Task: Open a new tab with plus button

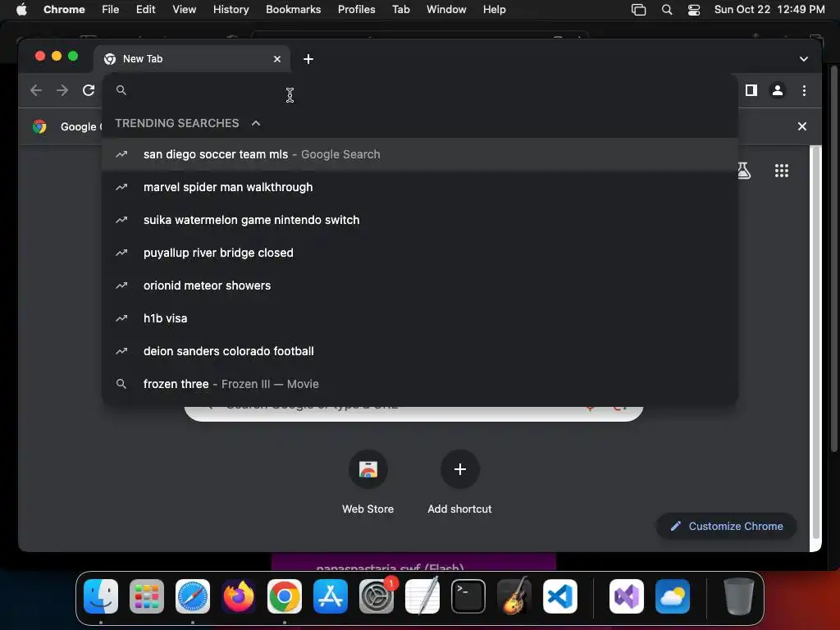Action: click(308, 59)
